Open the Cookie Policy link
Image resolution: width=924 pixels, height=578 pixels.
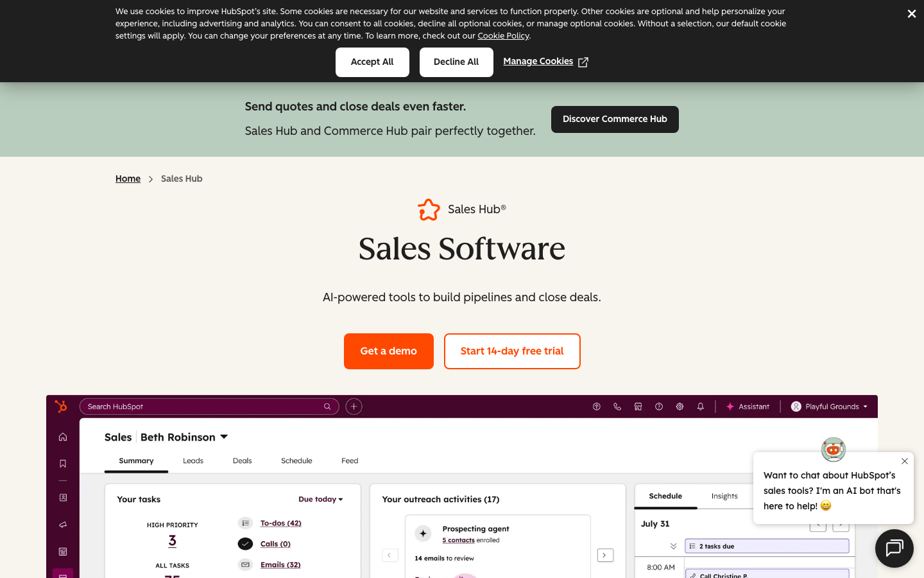point(503,36)
